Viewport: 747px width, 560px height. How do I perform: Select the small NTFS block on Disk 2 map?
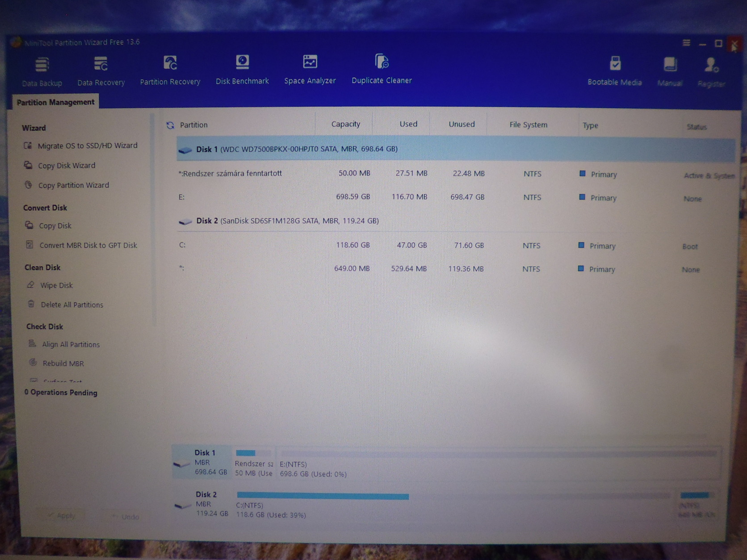click(697, 505)
